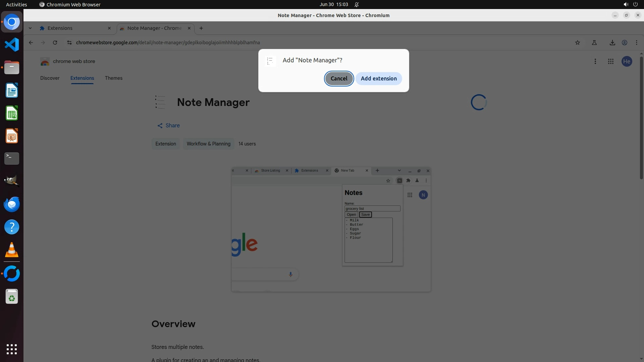This screenshot has width=644, height=362.
Task: Bookmark this page with star icon
Action: (577, 43)
